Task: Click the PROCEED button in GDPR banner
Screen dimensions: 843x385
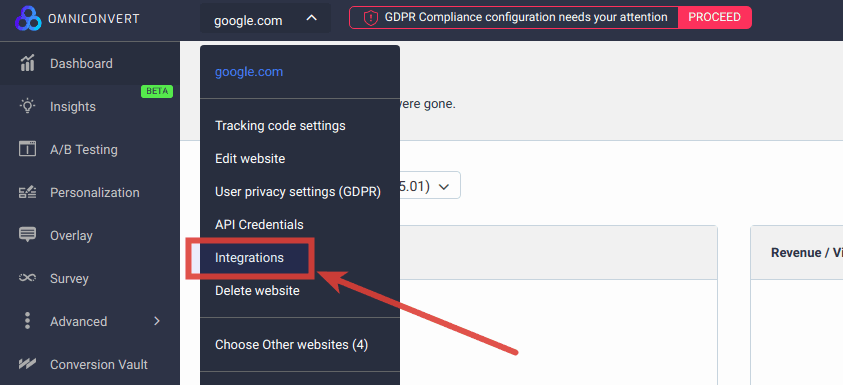Action: 715,18
